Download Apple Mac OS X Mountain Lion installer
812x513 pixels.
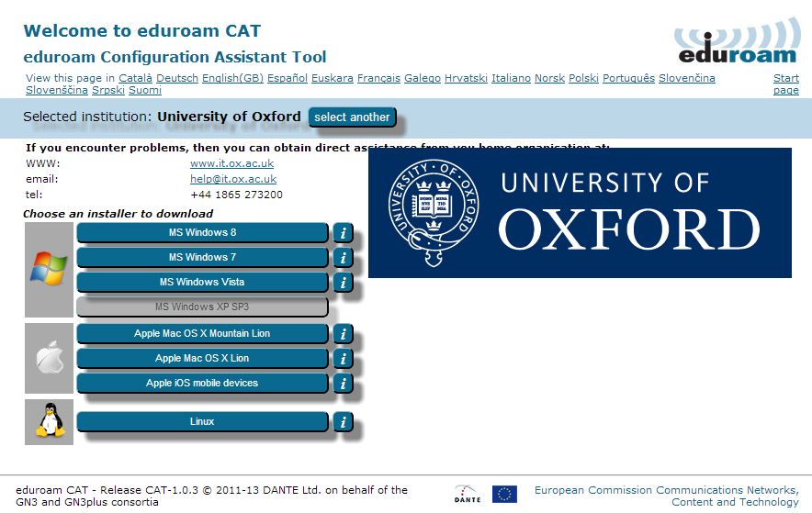coord(202,333)
